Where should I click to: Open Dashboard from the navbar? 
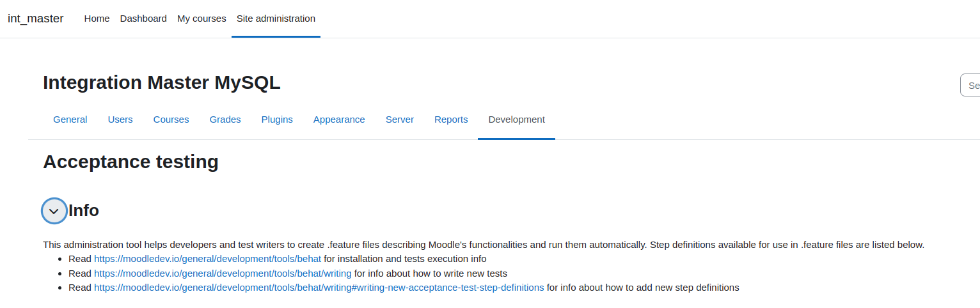coord(143,19)
